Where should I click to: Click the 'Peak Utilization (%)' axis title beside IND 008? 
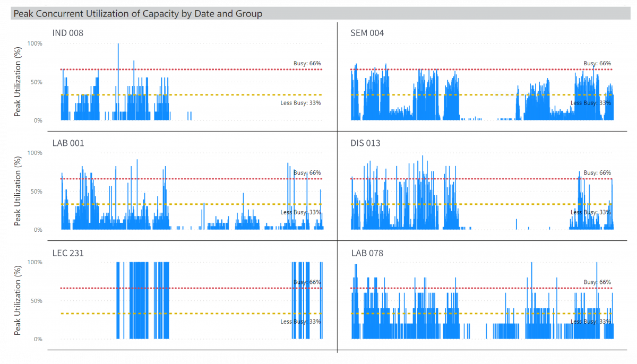click(x=18, y=82)
